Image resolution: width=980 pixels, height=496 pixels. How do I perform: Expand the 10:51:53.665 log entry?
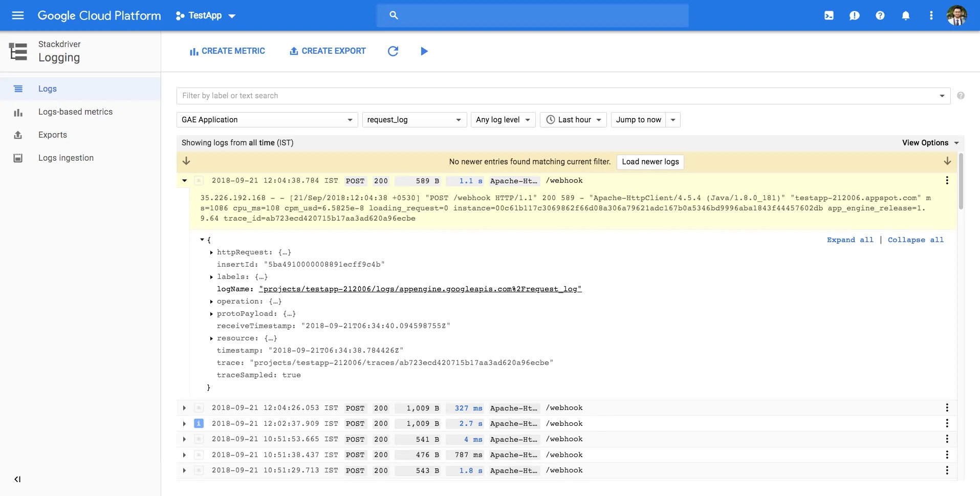tap(185, 439)
